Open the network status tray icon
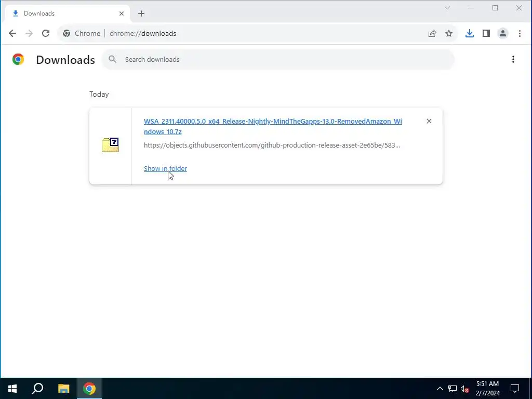The image size is (532, 399). [x=453, y=389]
